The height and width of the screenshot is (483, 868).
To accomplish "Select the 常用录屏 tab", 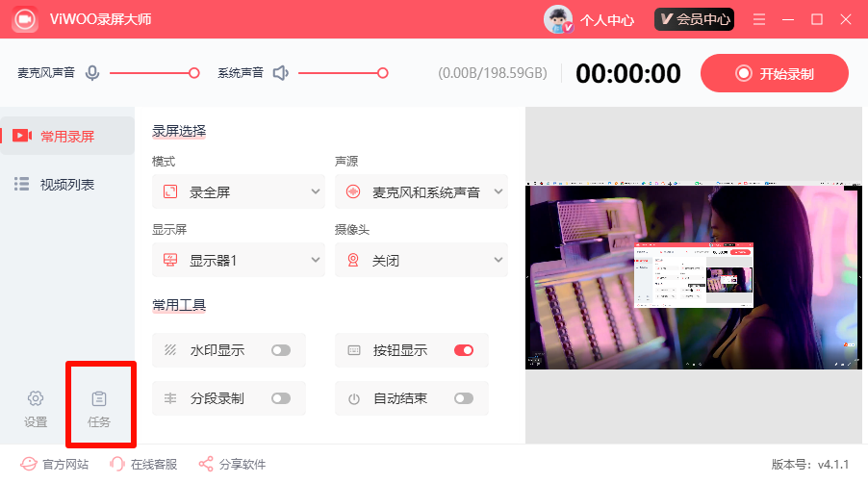I will click(67, 136).
